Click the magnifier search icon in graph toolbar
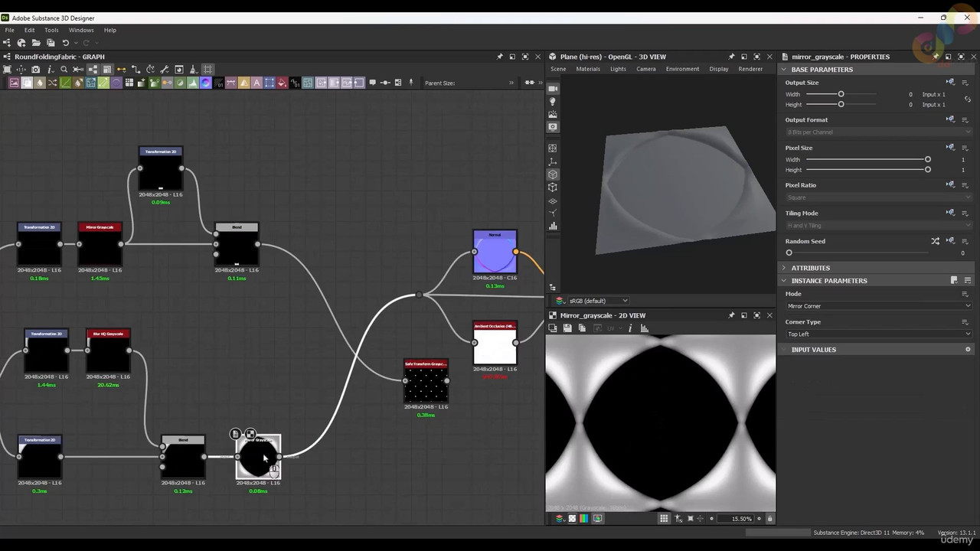Screen dimensions: 980x551 point(64,70)
